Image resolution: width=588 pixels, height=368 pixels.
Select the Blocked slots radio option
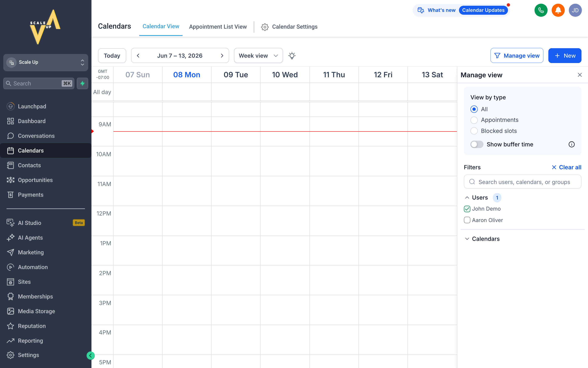point(474,131)
